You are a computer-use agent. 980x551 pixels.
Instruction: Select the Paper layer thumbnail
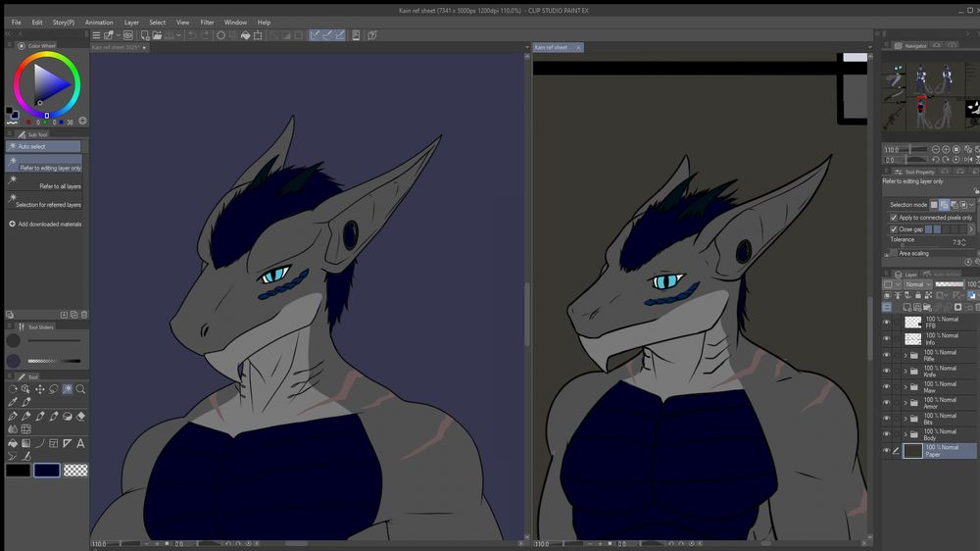(912, 451)
